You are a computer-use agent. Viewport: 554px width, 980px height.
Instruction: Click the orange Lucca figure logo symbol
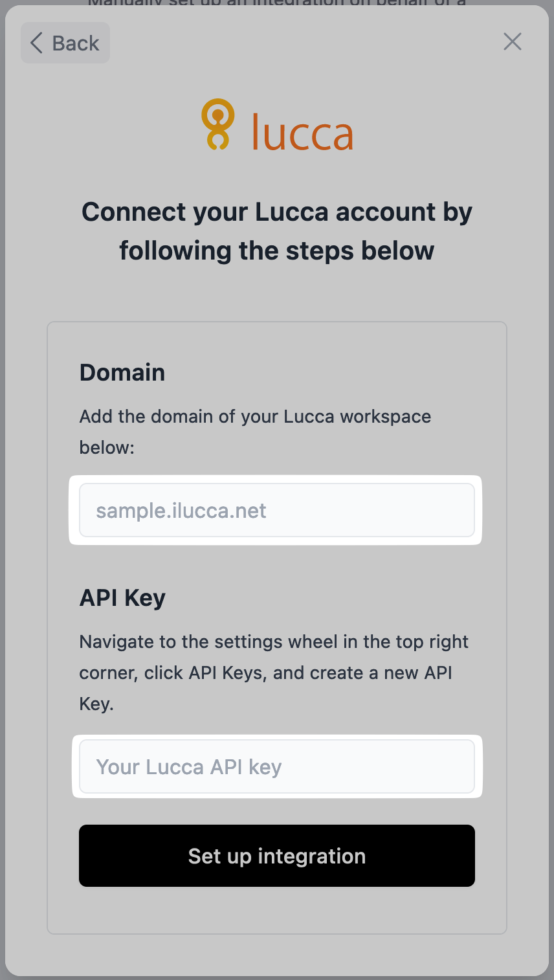[x=217, y=124]
